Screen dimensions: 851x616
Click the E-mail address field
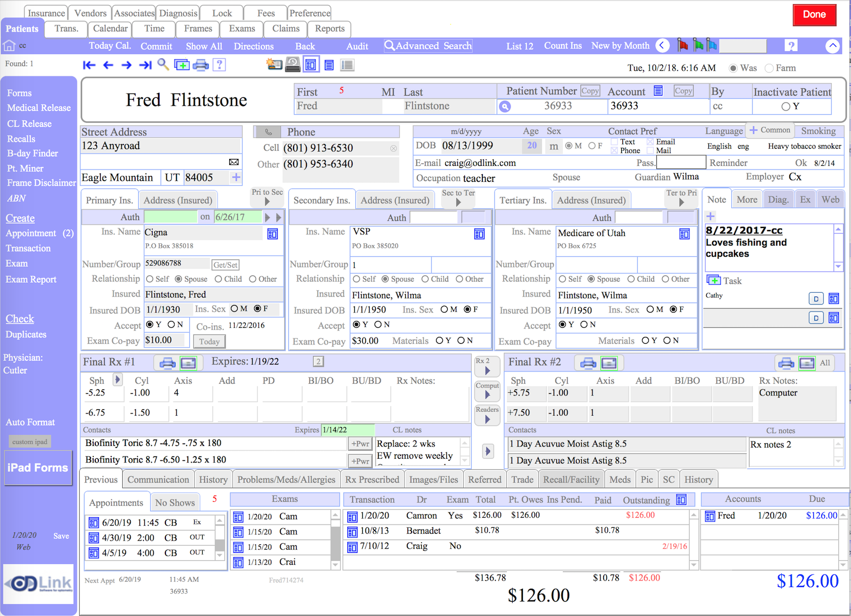(539, 163)
